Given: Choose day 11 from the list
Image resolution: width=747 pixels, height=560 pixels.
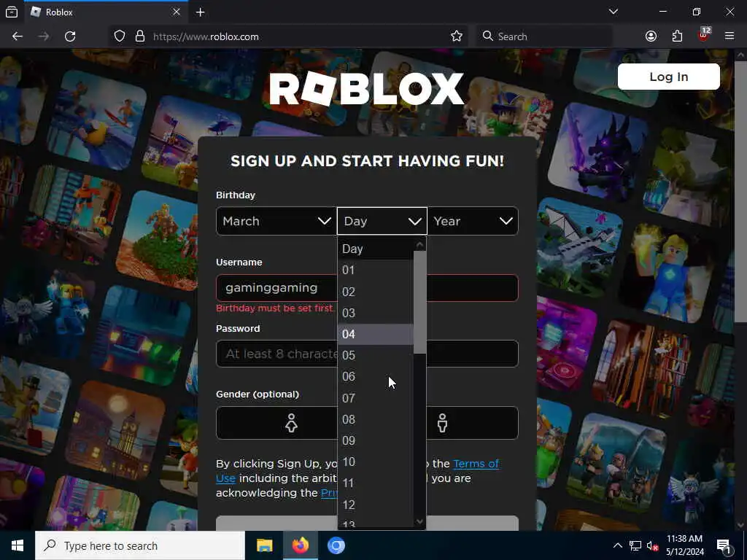Looking at the screenshot, I should (x=376, y=483).
